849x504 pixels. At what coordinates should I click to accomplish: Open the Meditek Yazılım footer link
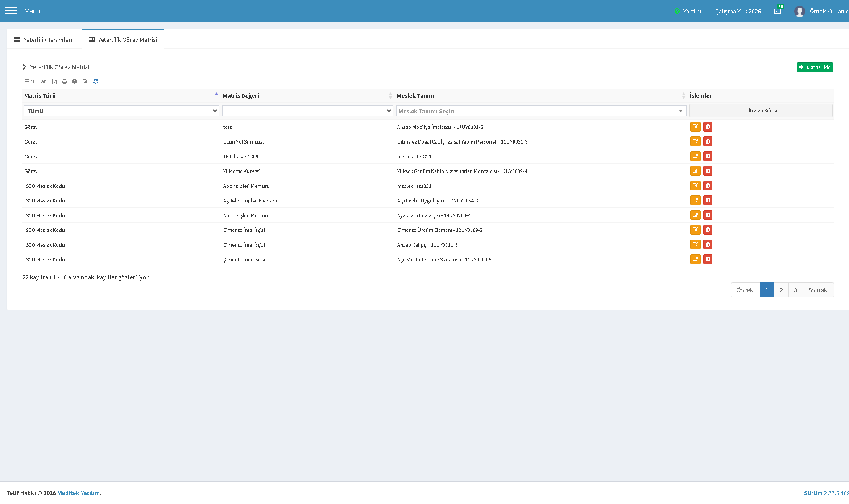point(79,493)
